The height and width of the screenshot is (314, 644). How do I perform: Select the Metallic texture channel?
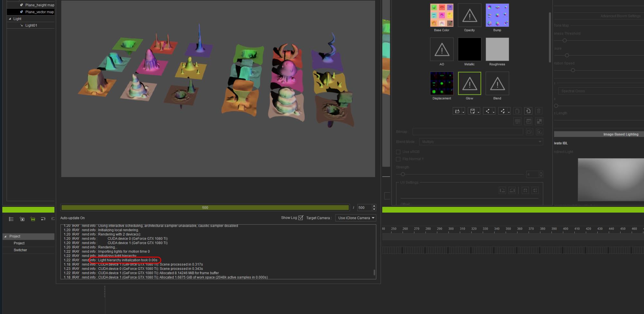[x=469, y=49]
